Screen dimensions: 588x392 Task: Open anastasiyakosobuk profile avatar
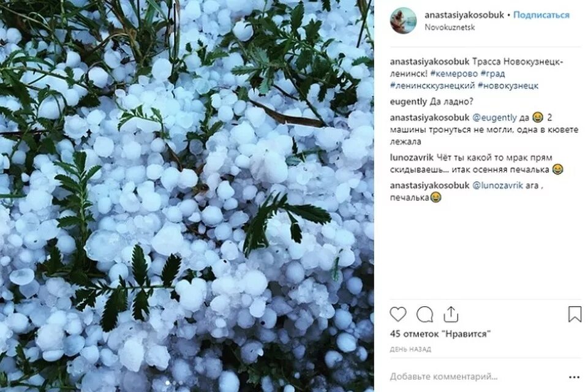coord(403,21)
